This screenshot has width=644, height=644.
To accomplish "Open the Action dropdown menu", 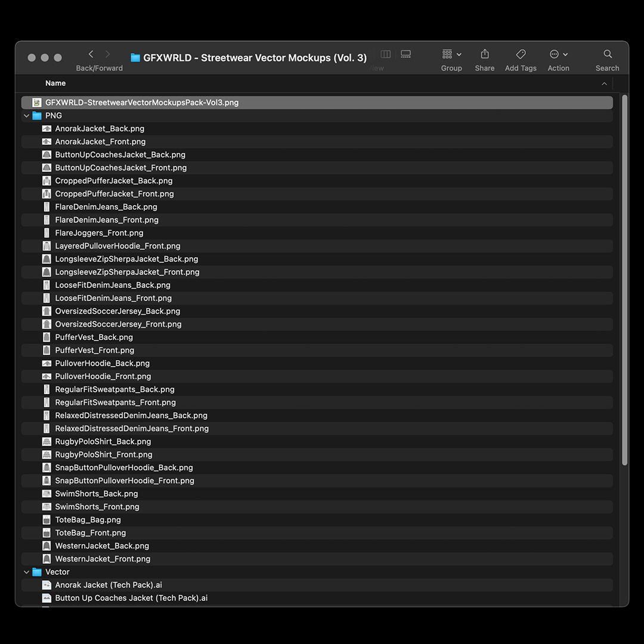I will [x=558, y=54].
